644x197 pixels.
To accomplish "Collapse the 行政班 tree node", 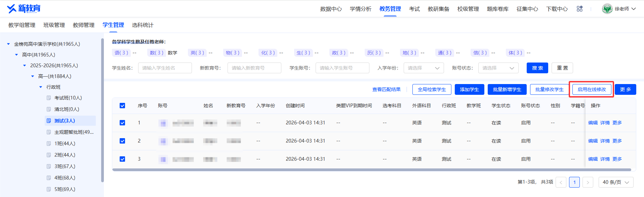I will click(x=41, y=87).
